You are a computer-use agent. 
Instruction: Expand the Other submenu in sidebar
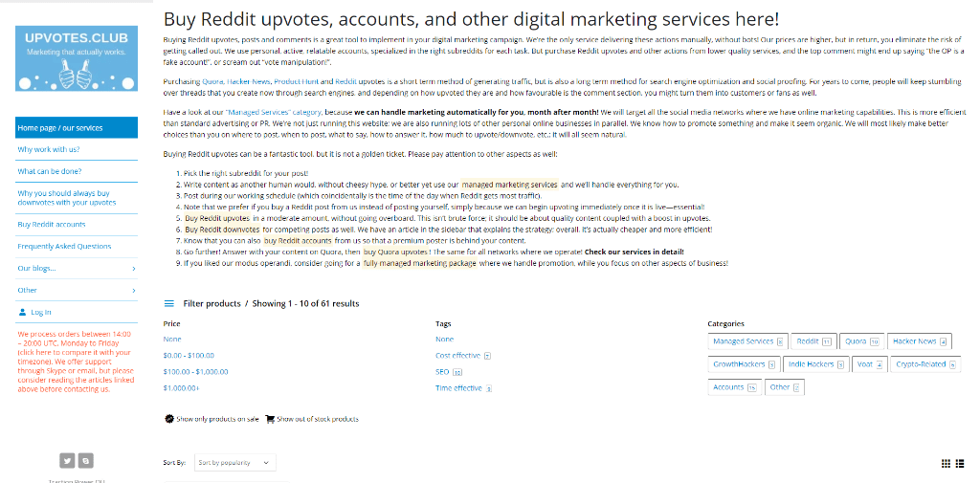(132, 290)
